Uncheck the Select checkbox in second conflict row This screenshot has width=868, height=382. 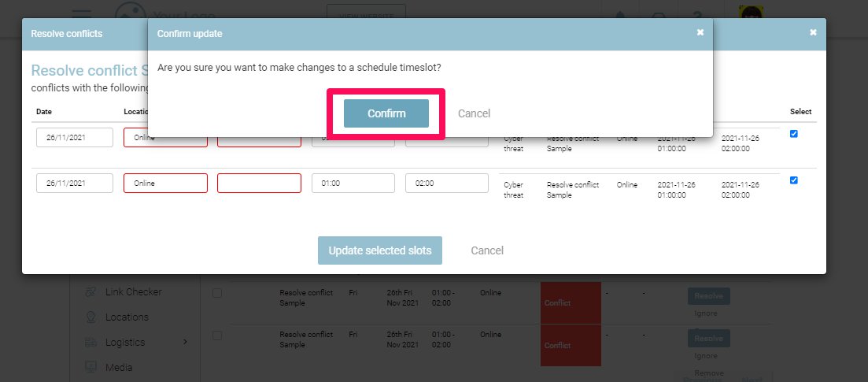pos(793,180)
